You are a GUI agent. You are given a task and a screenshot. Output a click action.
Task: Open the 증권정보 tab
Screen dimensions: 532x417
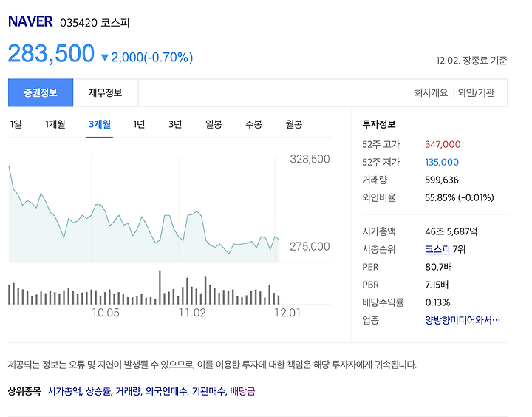tap(41, 92)
